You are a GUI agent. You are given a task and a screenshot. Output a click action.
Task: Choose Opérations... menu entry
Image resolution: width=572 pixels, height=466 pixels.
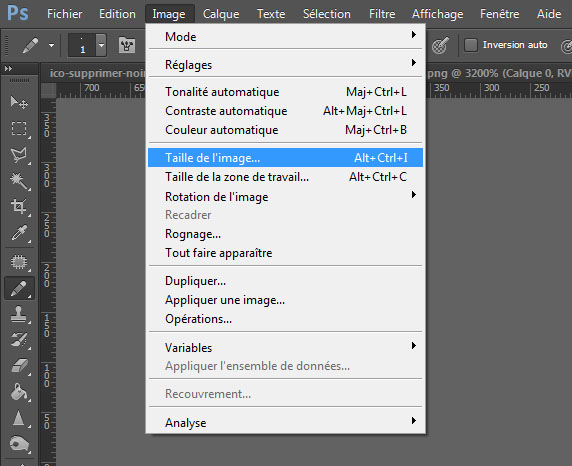285,319
